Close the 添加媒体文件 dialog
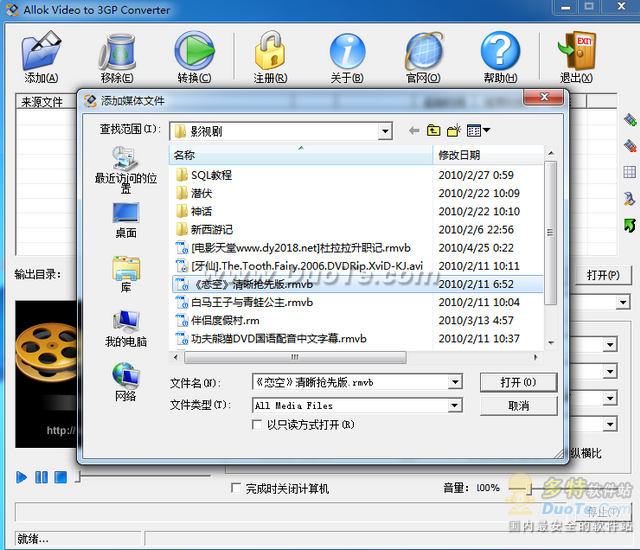The width and height of the screenshot is (640, 550). 544,97
